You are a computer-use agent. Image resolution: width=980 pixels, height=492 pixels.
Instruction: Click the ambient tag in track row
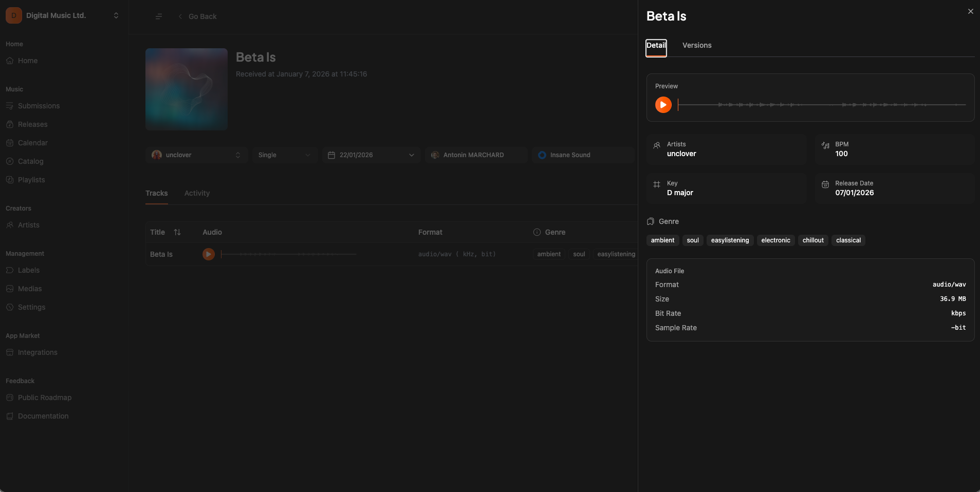point(549,254)
